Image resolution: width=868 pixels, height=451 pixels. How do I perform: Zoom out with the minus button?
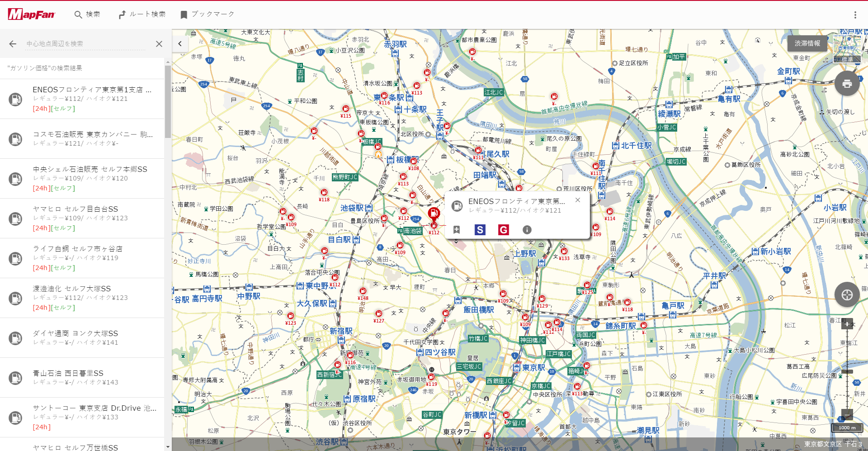coord(847,414)
